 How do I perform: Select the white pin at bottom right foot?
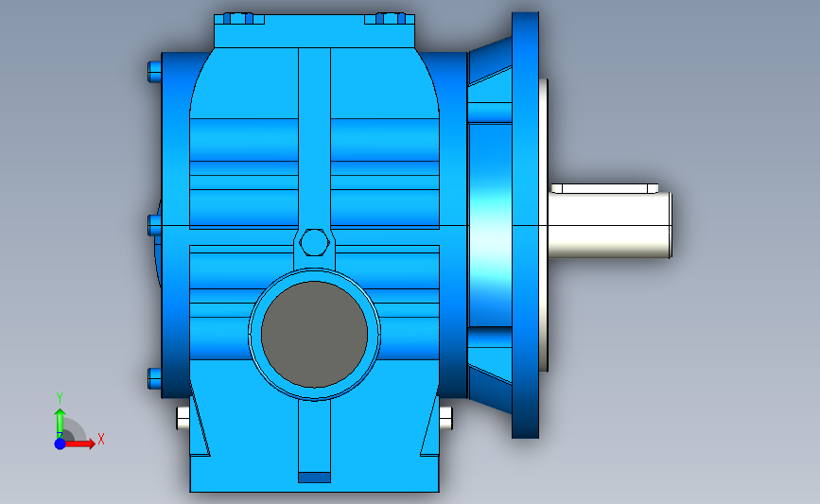coord(446,418)
